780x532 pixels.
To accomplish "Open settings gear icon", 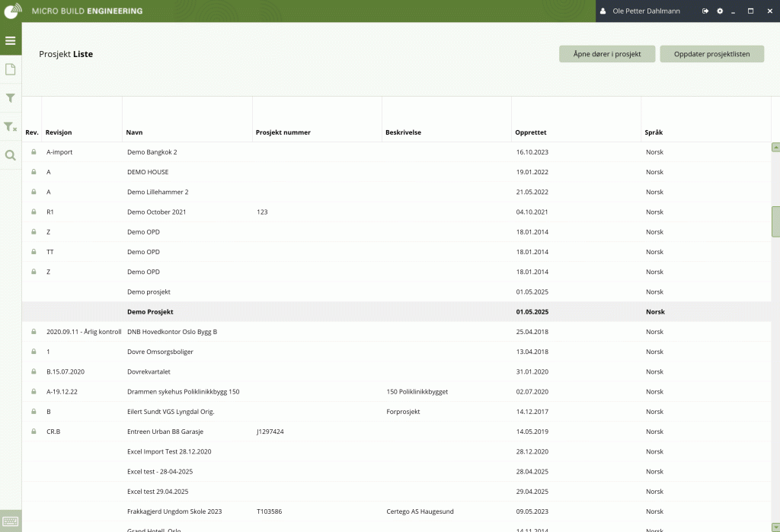I will click(x=720, y=11).
